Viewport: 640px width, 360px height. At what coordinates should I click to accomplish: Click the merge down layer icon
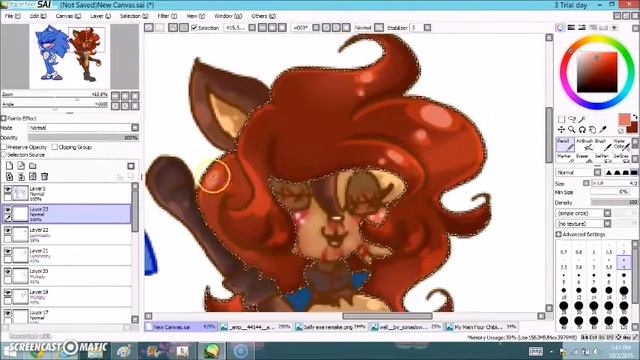pyautogui.click(x=21, y=176)
